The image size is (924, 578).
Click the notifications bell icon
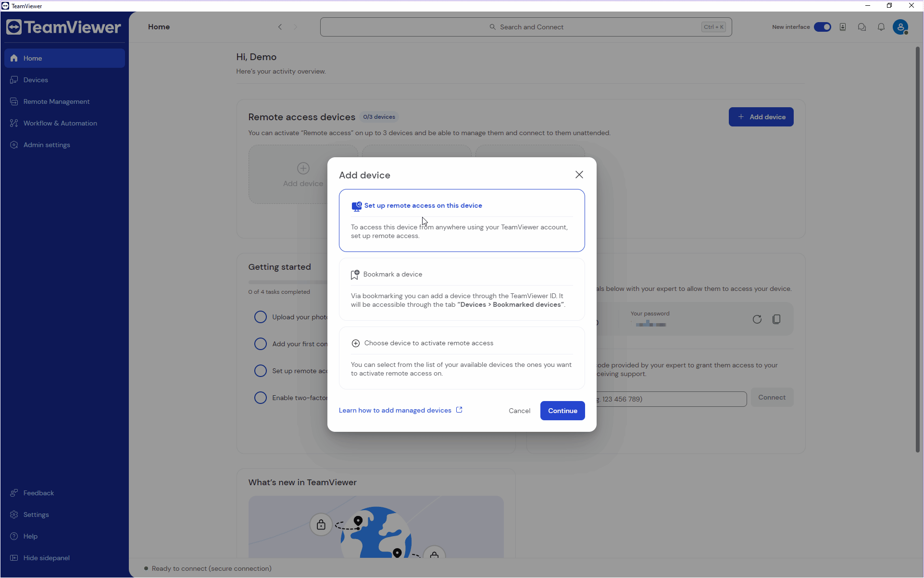click(x=881, y=27)
